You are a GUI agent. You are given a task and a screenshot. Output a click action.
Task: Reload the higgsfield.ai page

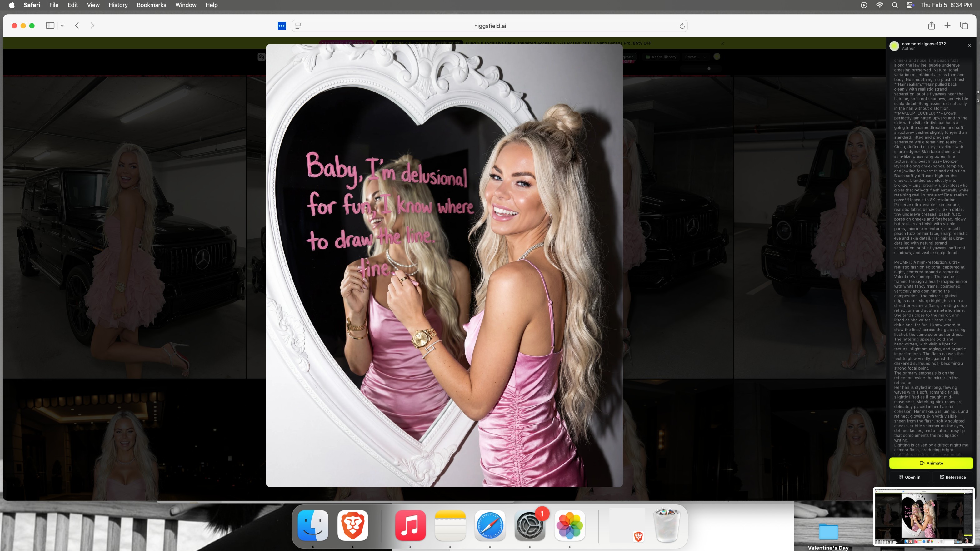682,26
